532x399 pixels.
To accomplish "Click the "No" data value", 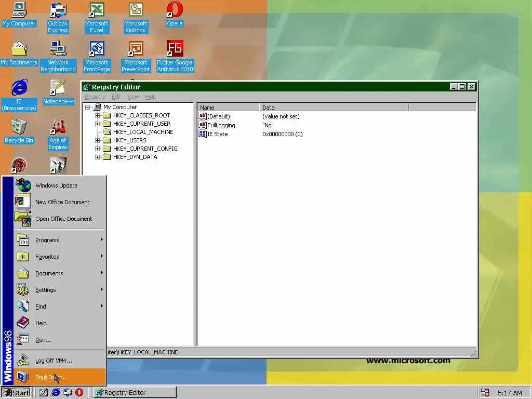I will [x=268, y=125].
